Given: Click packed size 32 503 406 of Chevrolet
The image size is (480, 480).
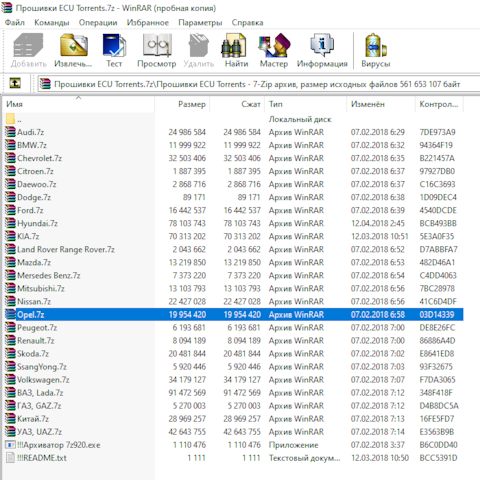Looking at the screenshot, I should tap(242, 158).
